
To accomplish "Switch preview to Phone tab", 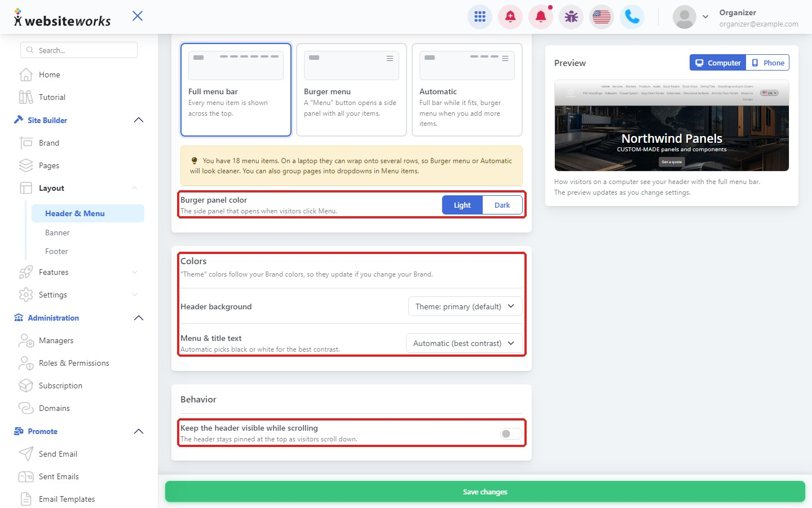I will point(767,63).
